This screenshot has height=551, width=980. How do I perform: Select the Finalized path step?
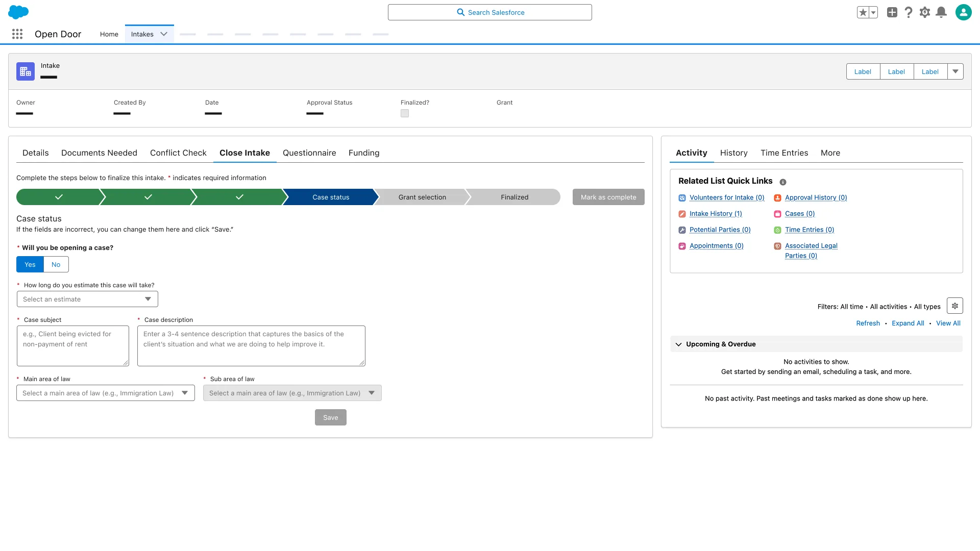coord(514,197)
